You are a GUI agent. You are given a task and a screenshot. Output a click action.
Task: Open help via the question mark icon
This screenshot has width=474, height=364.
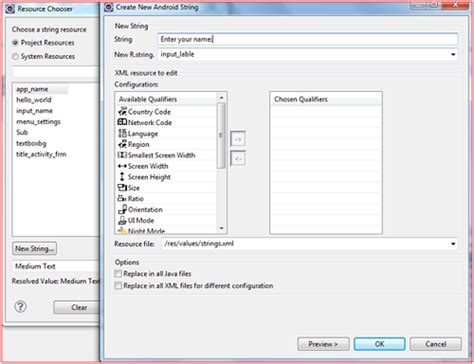(20, 306)
